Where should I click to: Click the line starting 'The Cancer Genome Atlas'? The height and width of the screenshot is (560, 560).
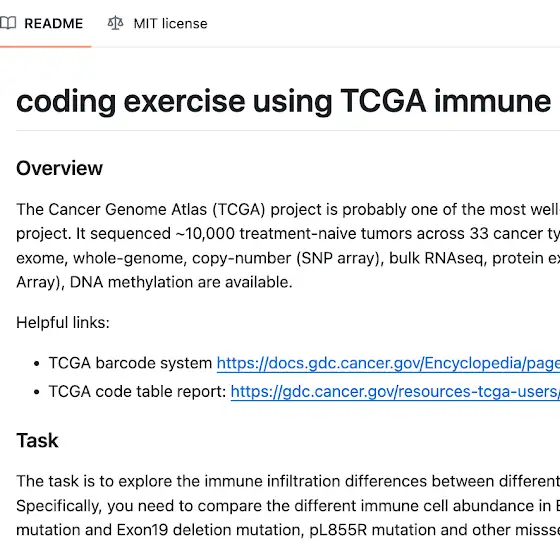(x=288, y=210)
